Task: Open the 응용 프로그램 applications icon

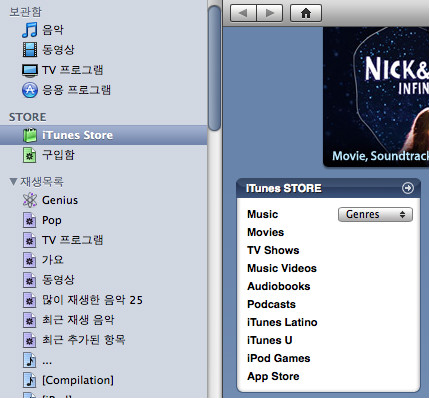Action: (30, 90)
